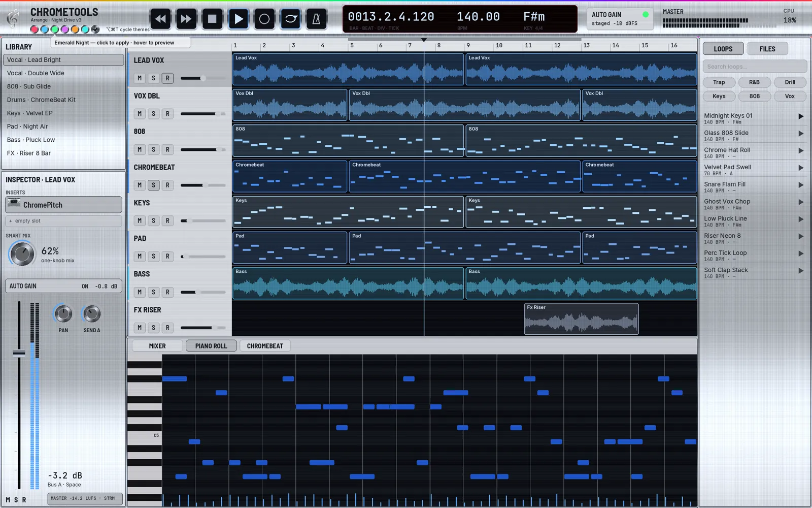Preview the Ghost Vox Chop loop arrow
Screen dimensions: 812x508
click(801, 202)
